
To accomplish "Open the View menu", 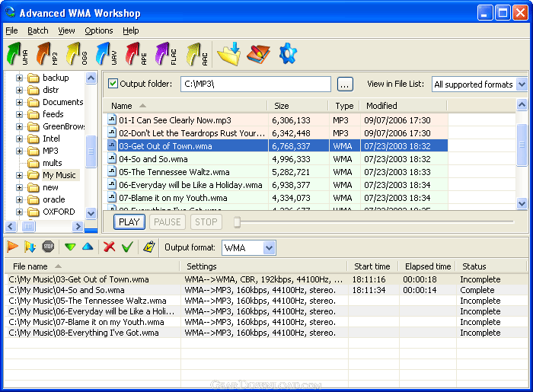I will (x=66, y=30).
